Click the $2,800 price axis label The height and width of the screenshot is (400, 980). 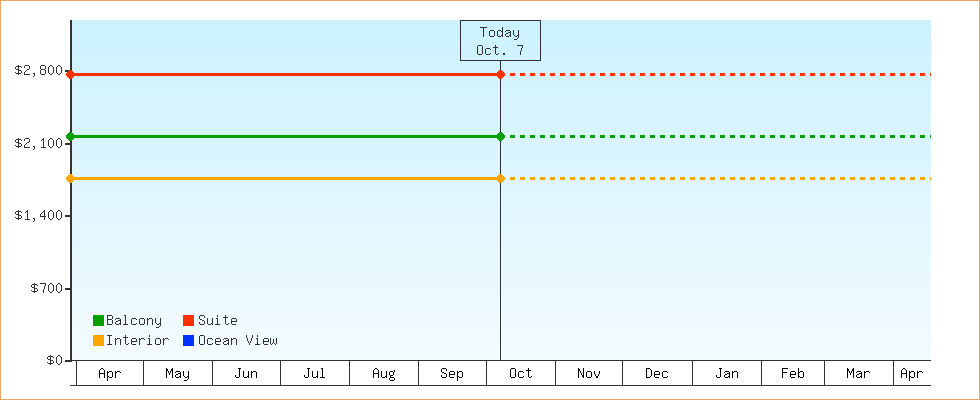37,71
